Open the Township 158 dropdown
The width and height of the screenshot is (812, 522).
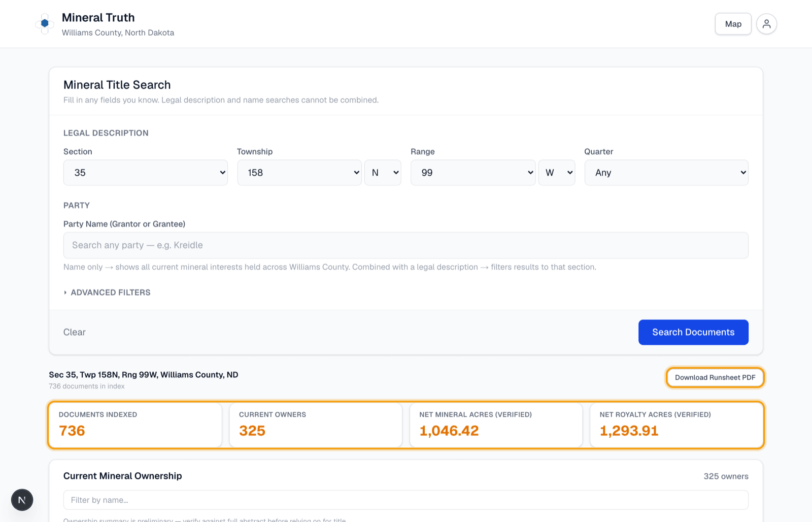[x=299, y=173]
